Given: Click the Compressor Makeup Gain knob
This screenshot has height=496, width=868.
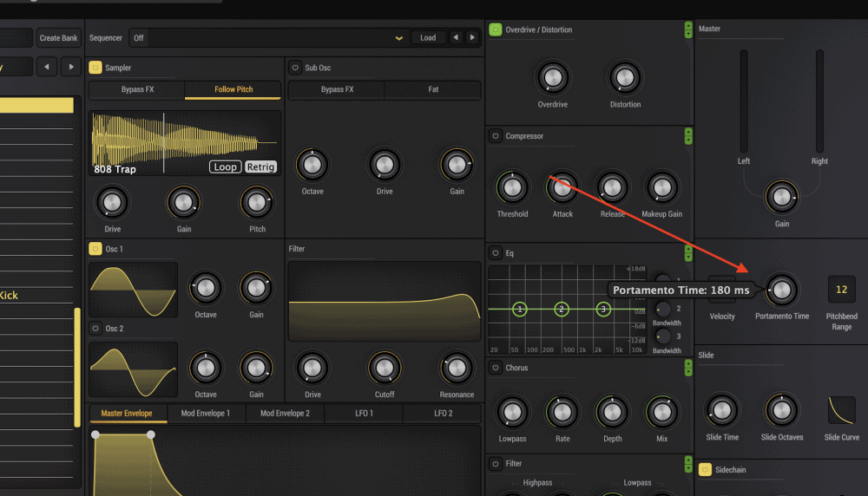Looking at the screenshot, I should point(662,188).
